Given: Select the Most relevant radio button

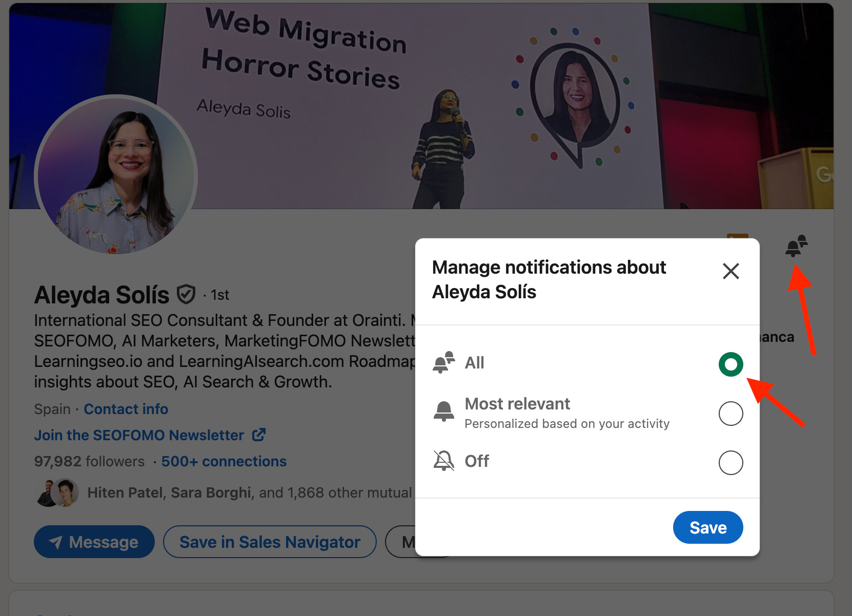Looking at the screenshot, I should pos(731,414).
